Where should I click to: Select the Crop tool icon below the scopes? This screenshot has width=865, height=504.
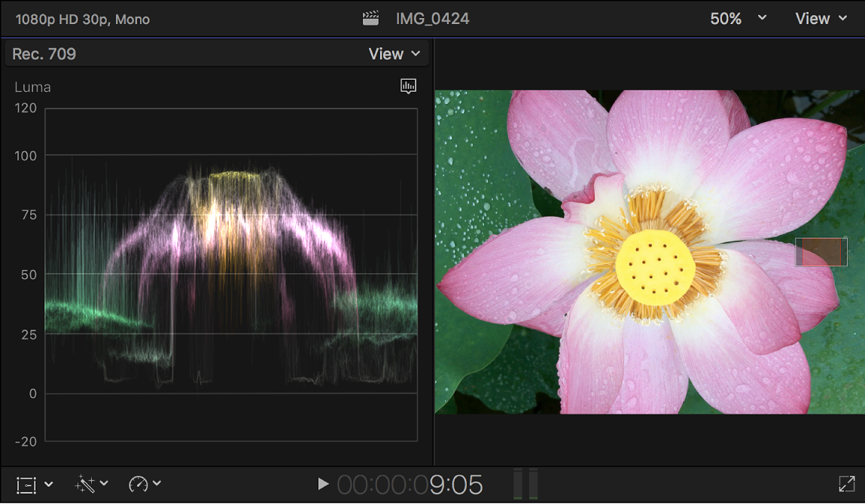(25, 484)
